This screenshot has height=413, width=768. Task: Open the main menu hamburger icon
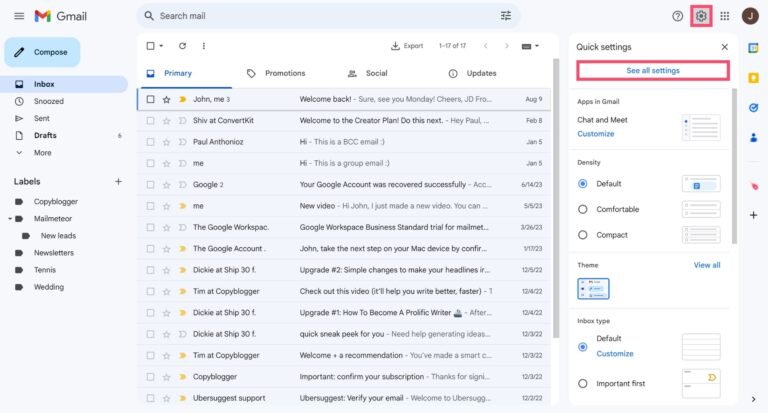[x=19, y=16]
